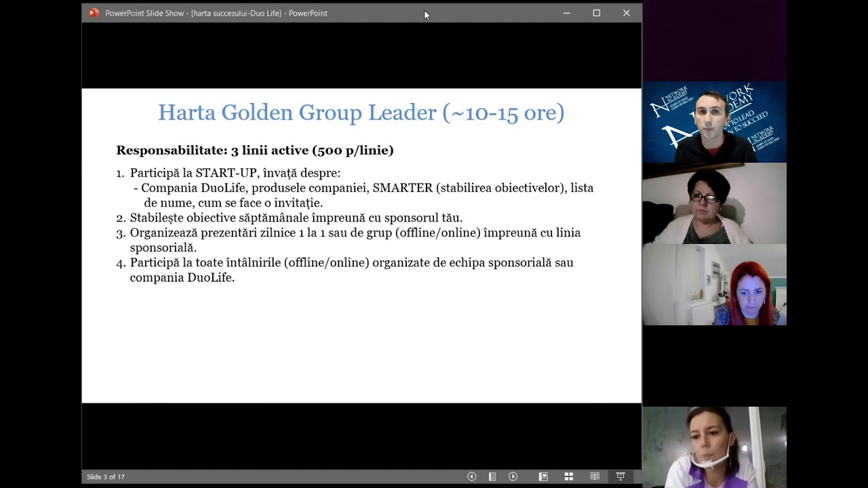Close the PowerPoint Slide Show window
868x488 pixels.
(x=627, y=13)
